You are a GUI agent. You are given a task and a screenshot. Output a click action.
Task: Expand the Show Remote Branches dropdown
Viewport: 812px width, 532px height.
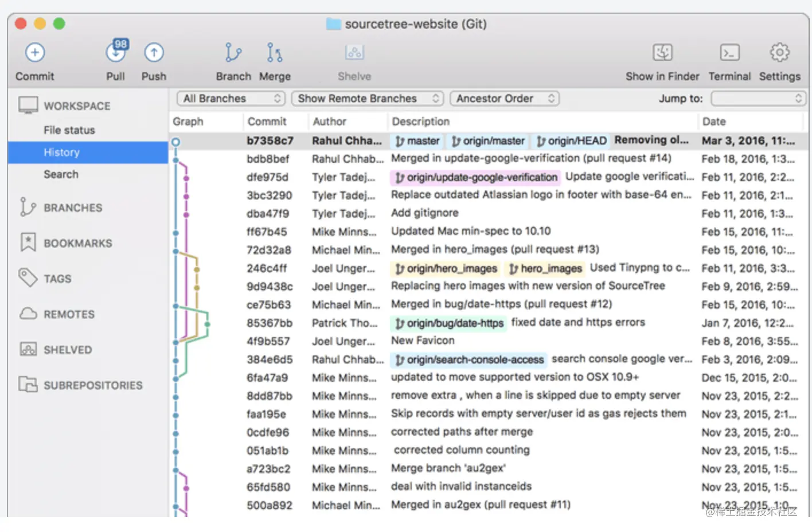point(368,99)
